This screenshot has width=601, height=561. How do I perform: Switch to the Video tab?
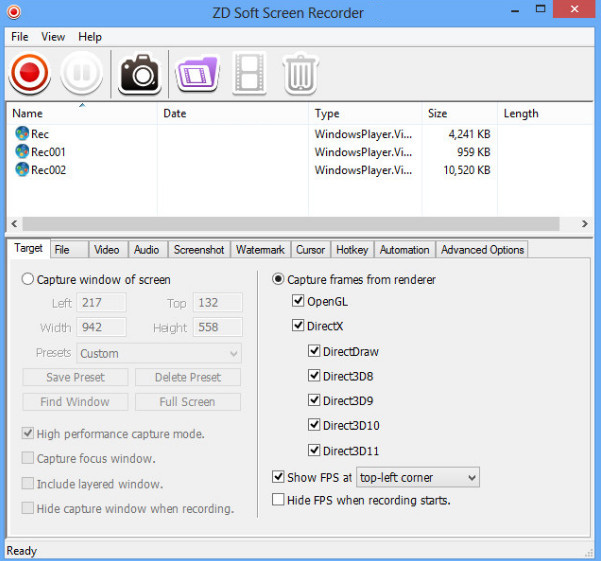tap(107, 250)
